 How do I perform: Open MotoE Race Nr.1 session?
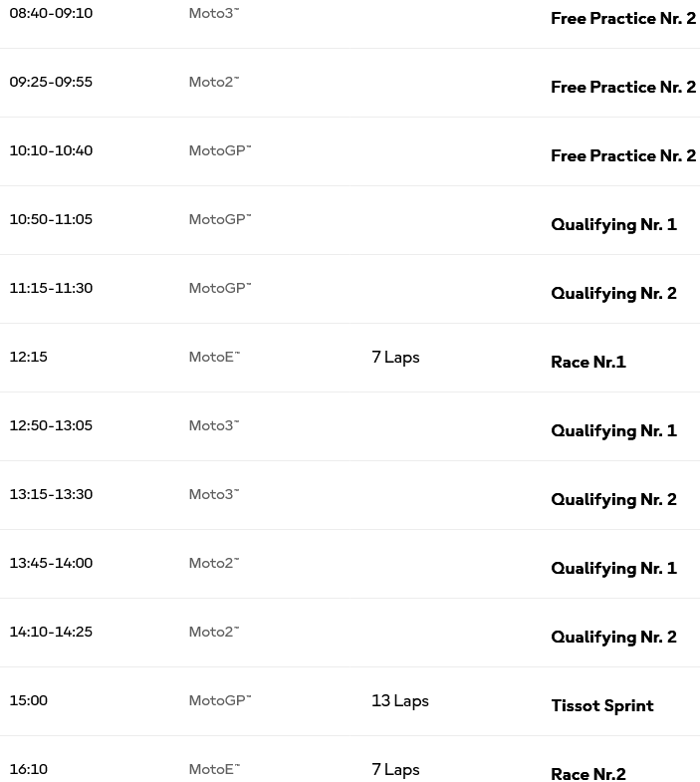588,362
